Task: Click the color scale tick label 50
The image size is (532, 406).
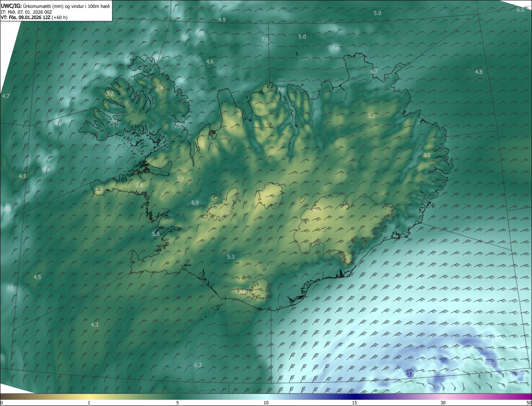Action: point(529,403)
